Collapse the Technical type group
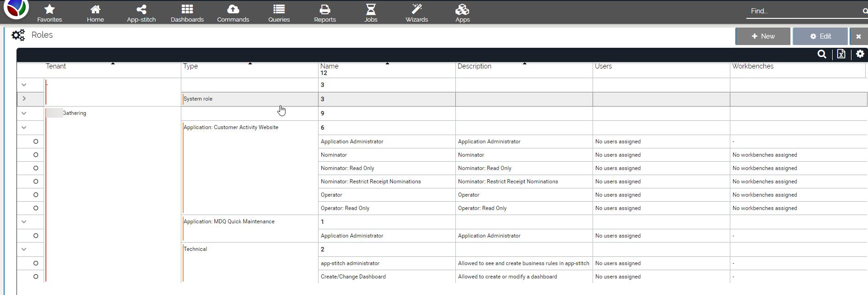 coord(24,249)
